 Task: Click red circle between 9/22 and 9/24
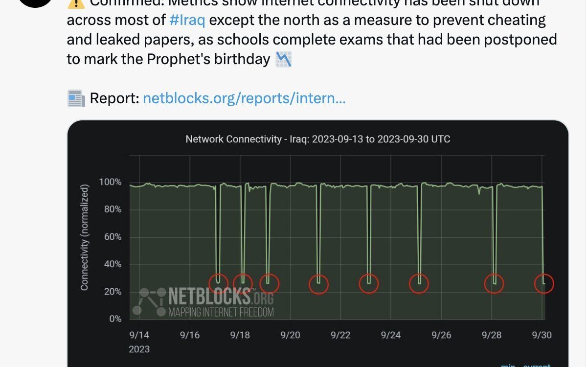click(369, 283)
